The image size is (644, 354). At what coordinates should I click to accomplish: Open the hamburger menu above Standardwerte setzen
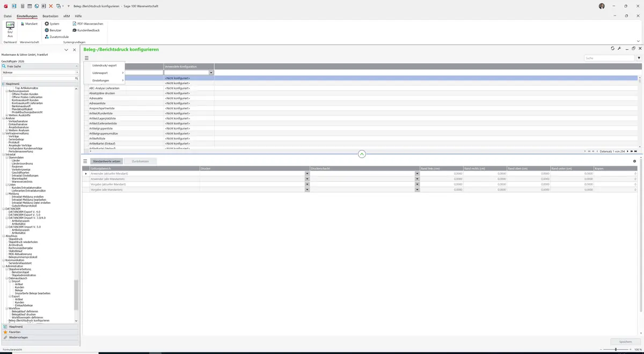point(85,161)
